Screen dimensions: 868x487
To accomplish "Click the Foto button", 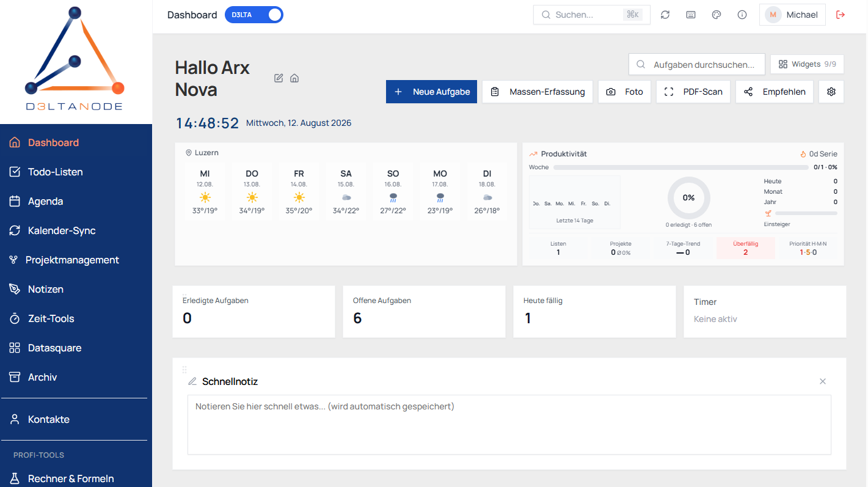I will click(624, 92).
